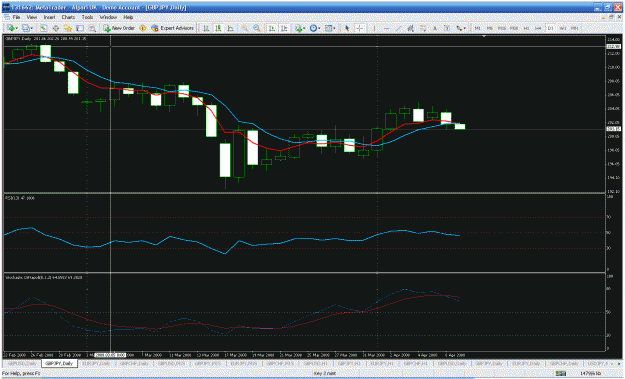The image size is (625, 379).
Task: Switch to bar chart mode
Action: coord(206,28)
